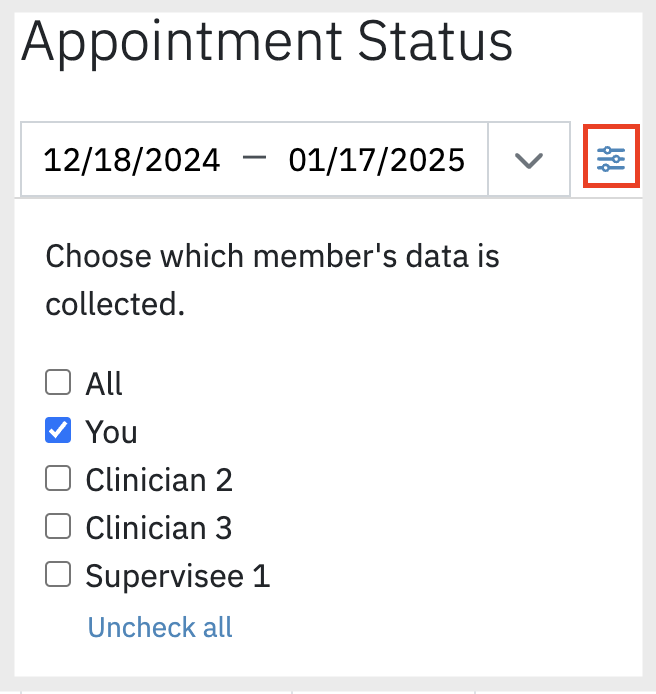Image resolution: width=656 pixels, height=694 pixels.
Task: Click the 'Supervisee 1' label text
Action: coord(178,576)
